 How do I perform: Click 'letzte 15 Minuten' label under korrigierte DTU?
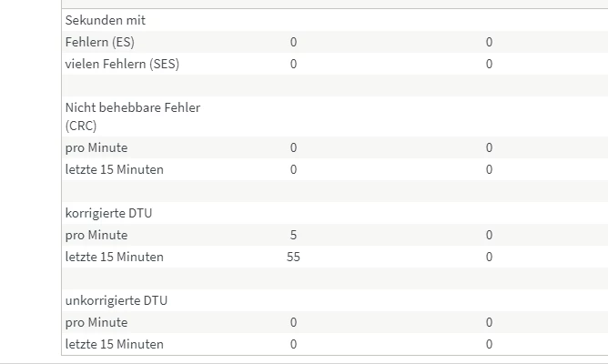click(115, 257)
